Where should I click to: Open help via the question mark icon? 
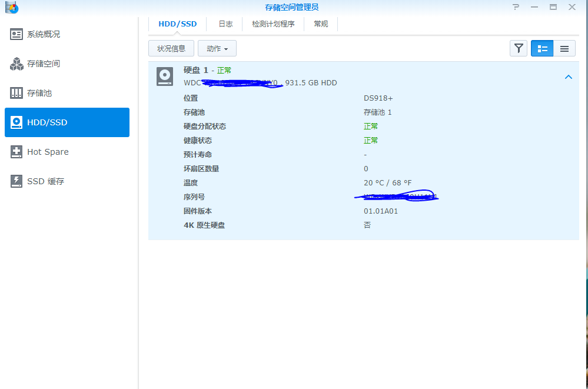516,7
